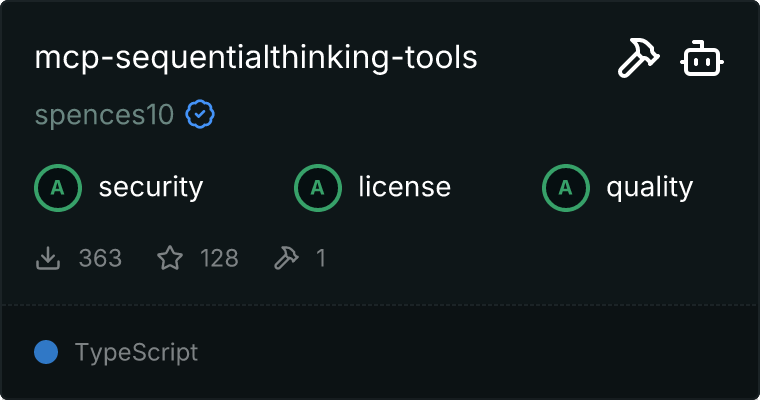Click the star icon next to 128
Viewport: 760px width, 400px height.
click(170, 257)
